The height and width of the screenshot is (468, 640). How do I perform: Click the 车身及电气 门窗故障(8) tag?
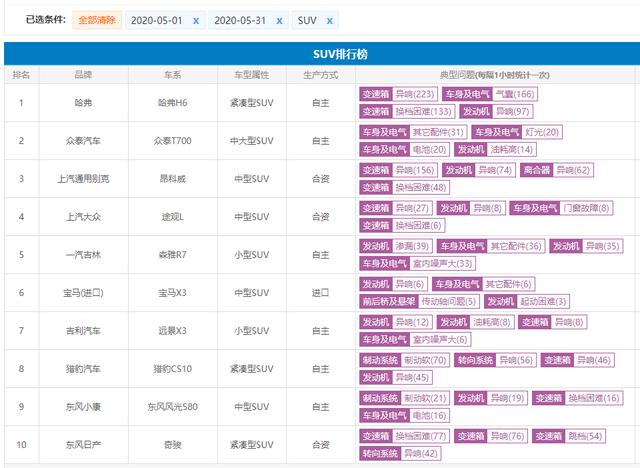pos(561,208)
